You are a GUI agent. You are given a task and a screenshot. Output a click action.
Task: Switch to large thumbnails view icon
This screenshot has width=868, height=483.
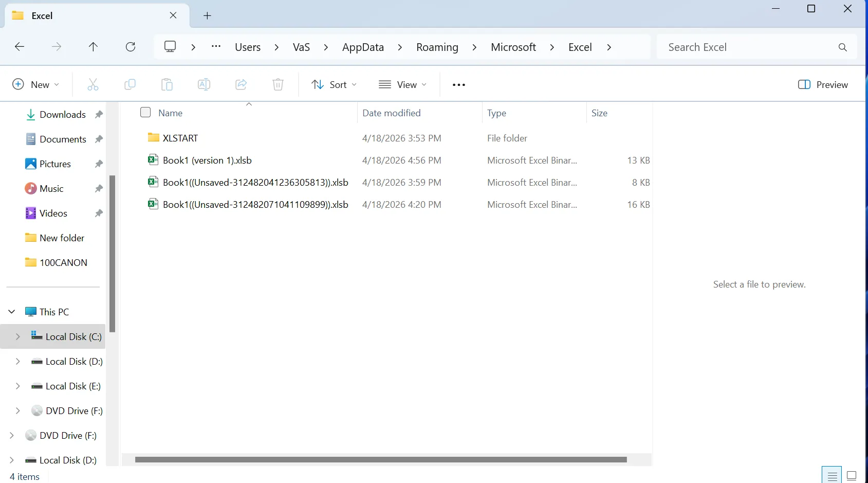coord(852,475)
